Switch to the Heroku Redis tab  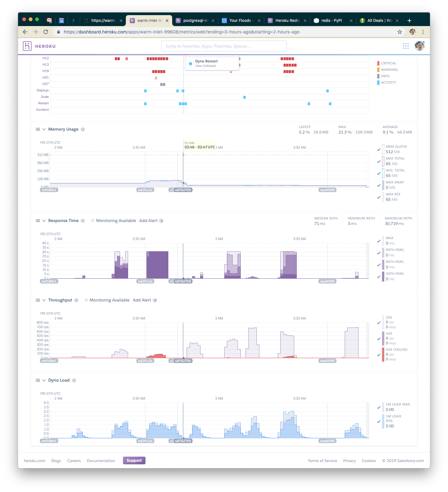click(x=287, y=21)
